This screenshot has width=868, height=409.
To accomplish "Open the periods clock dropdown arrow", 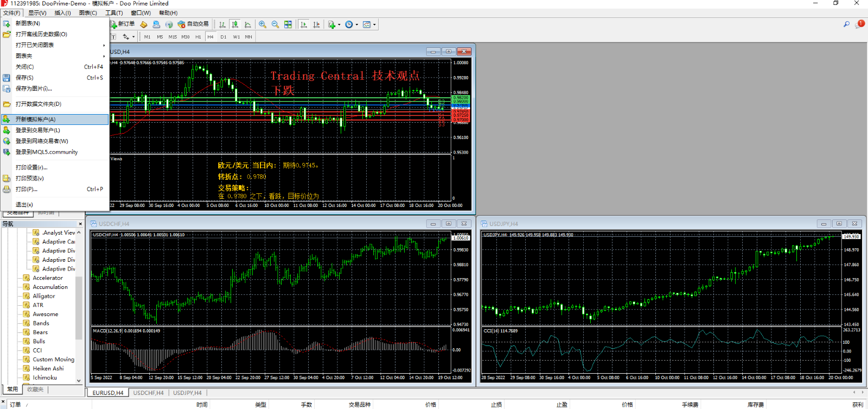I will pyautogui.click(x=356, y=24).
